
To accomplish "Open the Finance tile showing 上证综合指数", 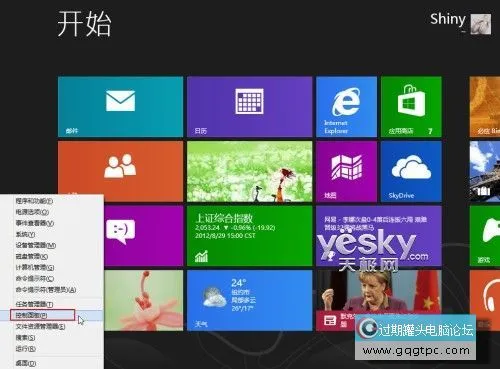I will (250, 236).
